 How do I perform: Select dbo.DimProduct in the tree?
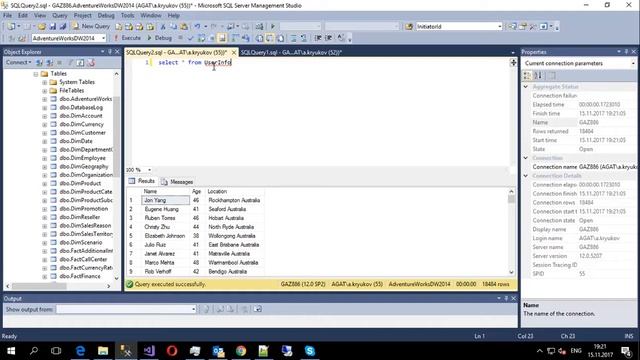pyautogui.click(x=80, y=183)
